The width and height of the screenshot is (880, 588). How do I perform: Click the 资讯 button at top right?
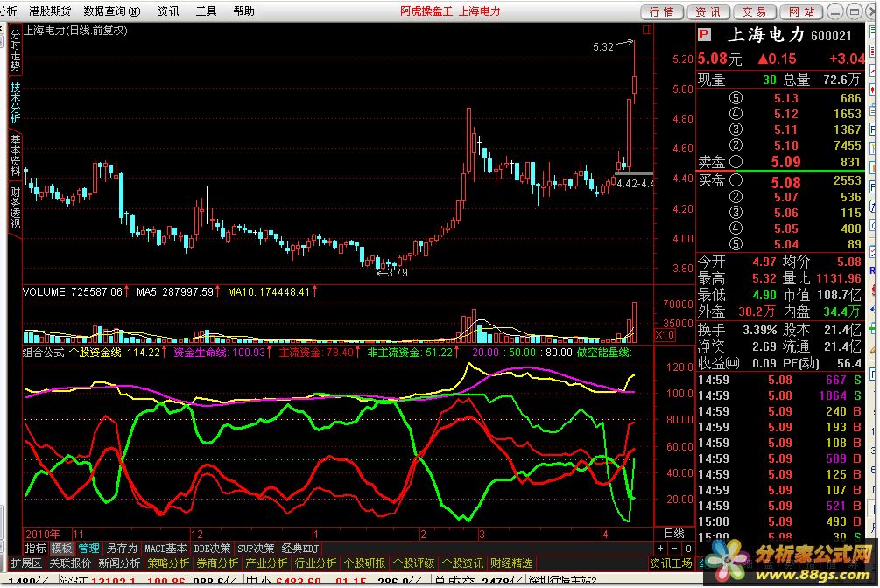click(708, 11)
